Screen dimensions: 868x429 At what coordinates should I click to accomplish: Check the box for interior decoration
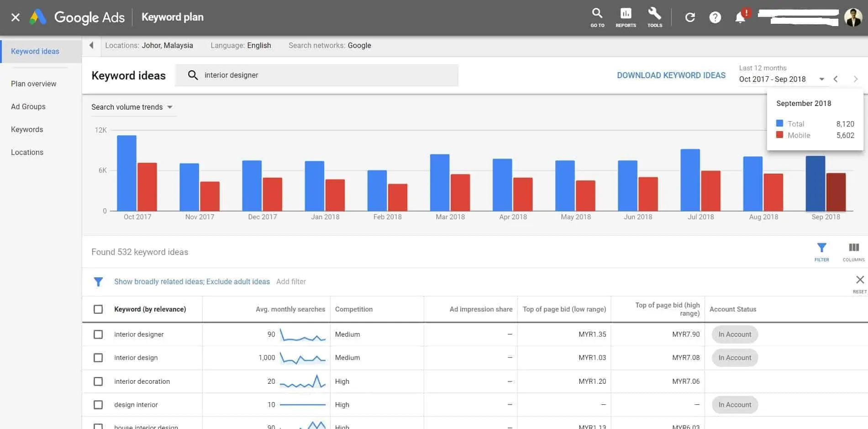tap(98, 381)
